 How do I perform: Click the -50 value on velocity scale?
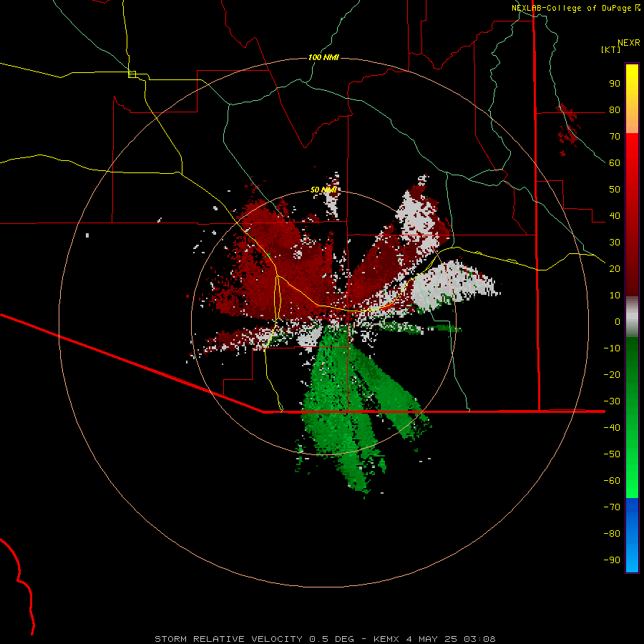click(x=612, y=454)
